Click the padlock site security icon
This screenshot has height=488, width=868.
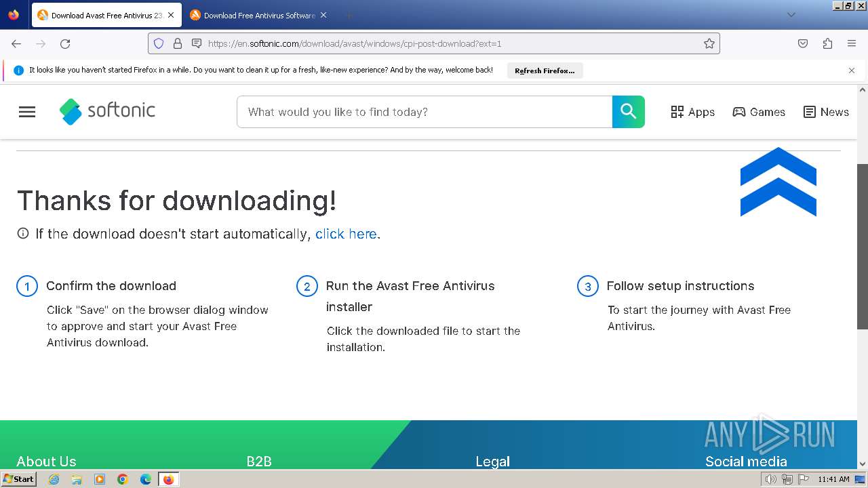tap(178, 43)
